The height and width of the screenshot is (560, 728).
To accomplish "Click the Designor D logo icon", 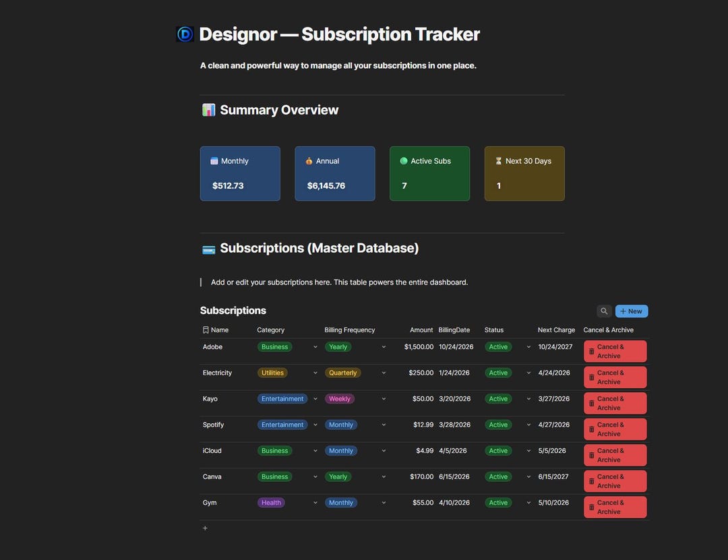I will (185, 34).
